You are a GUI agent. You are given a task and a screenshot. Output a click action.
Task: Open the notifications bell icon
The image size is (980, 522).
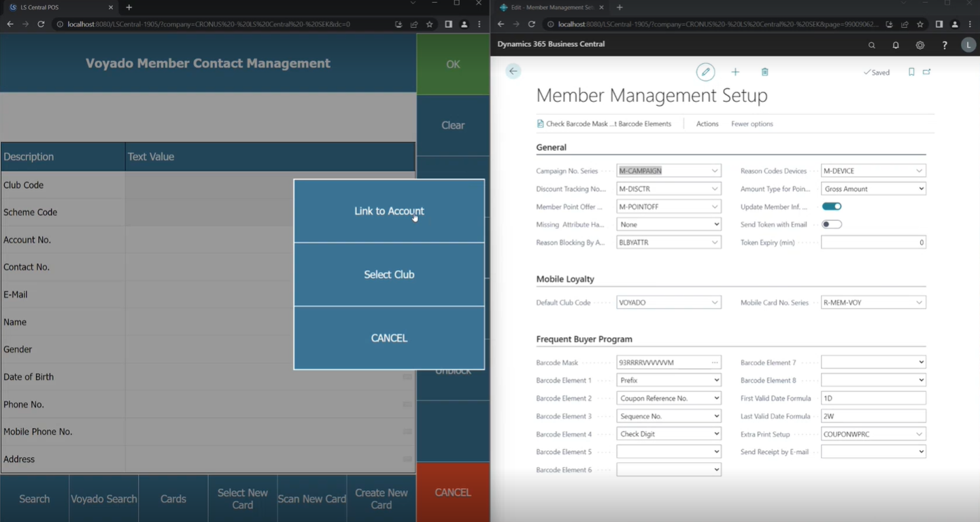coord(896,45)
